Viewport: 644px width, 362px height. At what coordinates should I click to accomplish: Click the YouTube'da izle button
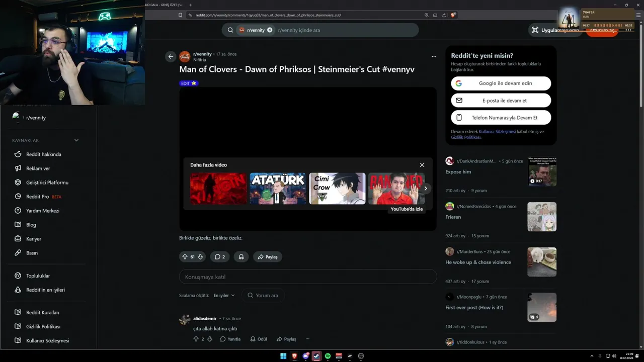pos(407,209)
